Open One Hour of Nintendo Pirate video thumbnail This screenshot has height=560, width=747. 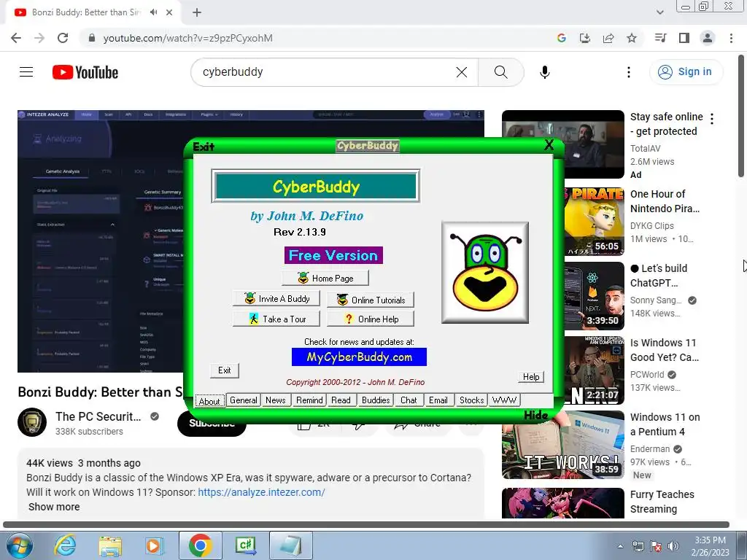point(594,222)
